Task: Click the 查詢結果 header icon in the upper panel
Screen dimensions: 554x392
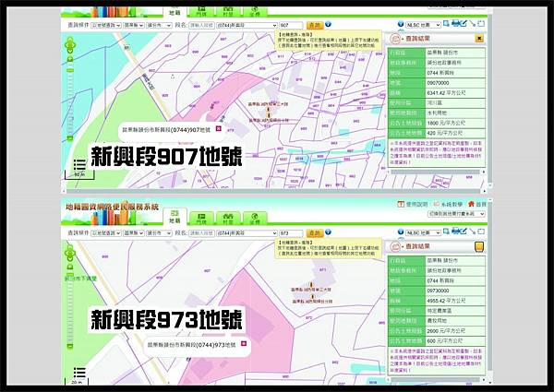Action: click(396, 39)
